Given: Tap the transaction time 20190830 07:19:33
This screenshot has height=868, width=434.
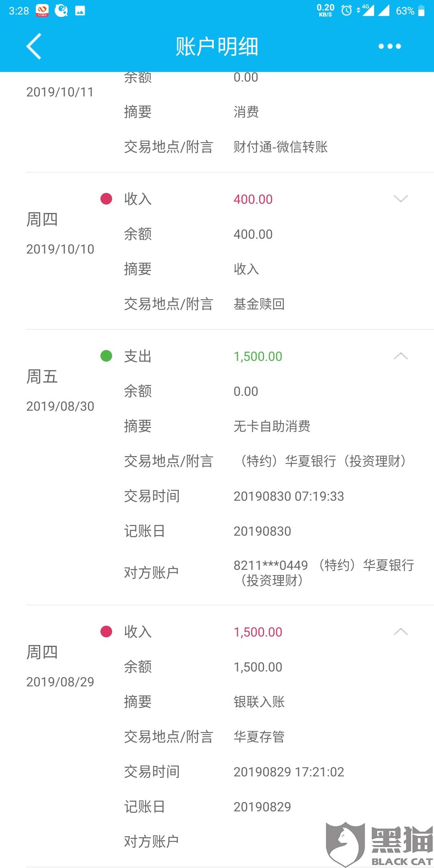Looking at the screenshot, I should [x=289, y=496].
